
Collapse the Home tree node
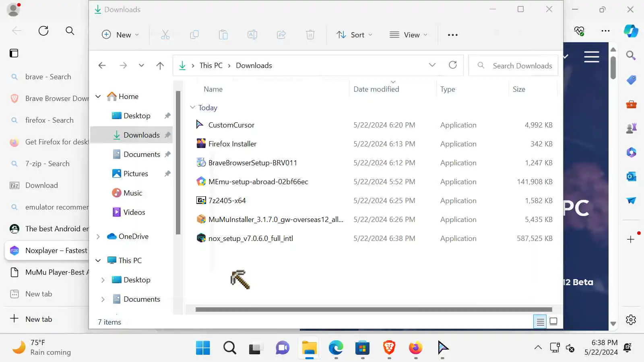pyautogui.click(x=98, y=97)
